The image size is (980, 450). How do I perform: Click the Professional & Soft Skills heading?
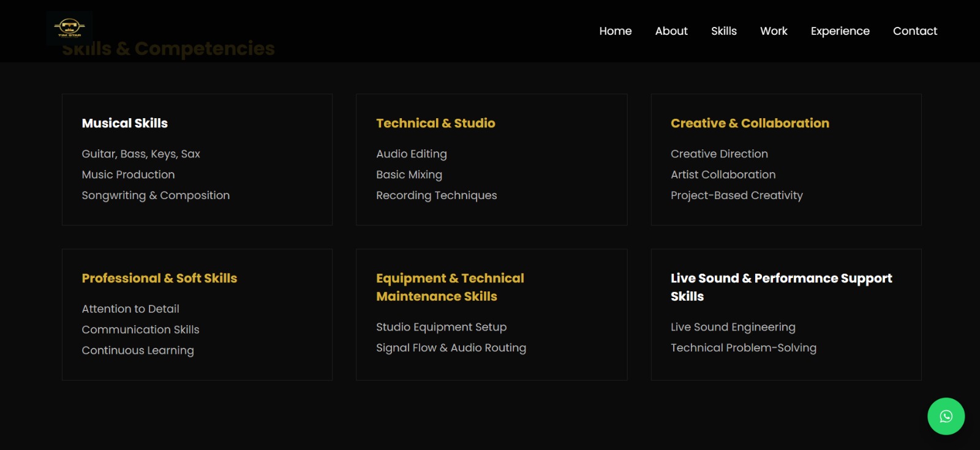point(159,278)
